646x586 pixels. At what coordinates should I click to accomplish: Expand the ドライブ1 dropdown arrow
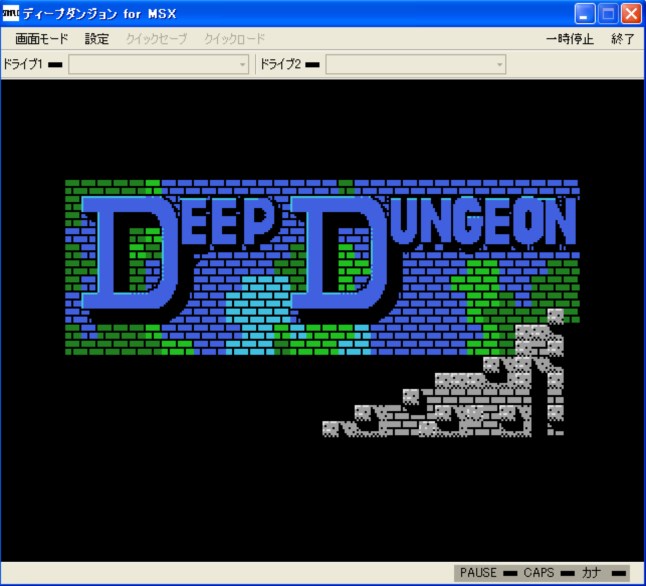pyautogui.click(x=243, y=65)
